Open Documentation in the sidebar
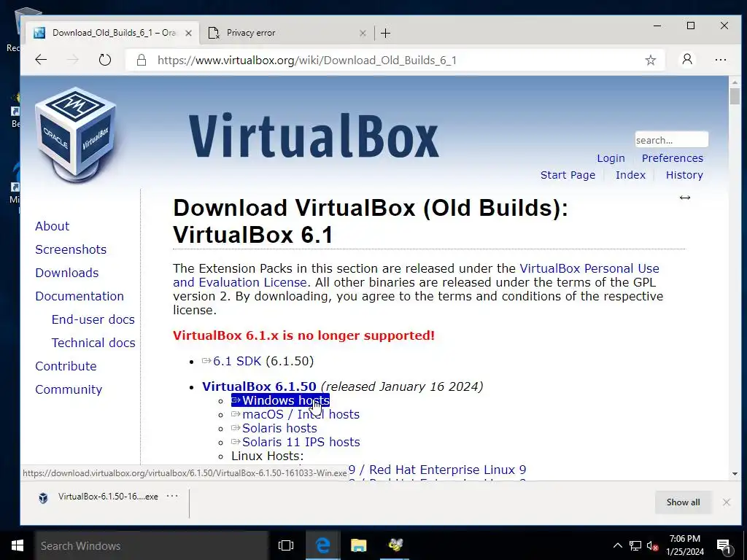 click(x=80, y=296)
